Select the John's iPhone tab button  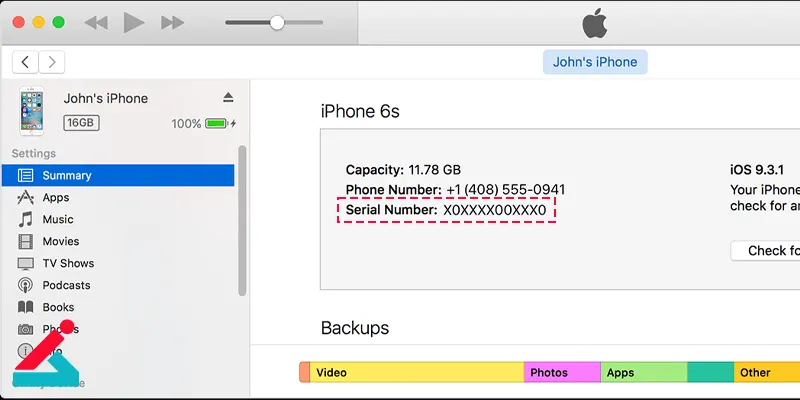[x=595, y=62]
